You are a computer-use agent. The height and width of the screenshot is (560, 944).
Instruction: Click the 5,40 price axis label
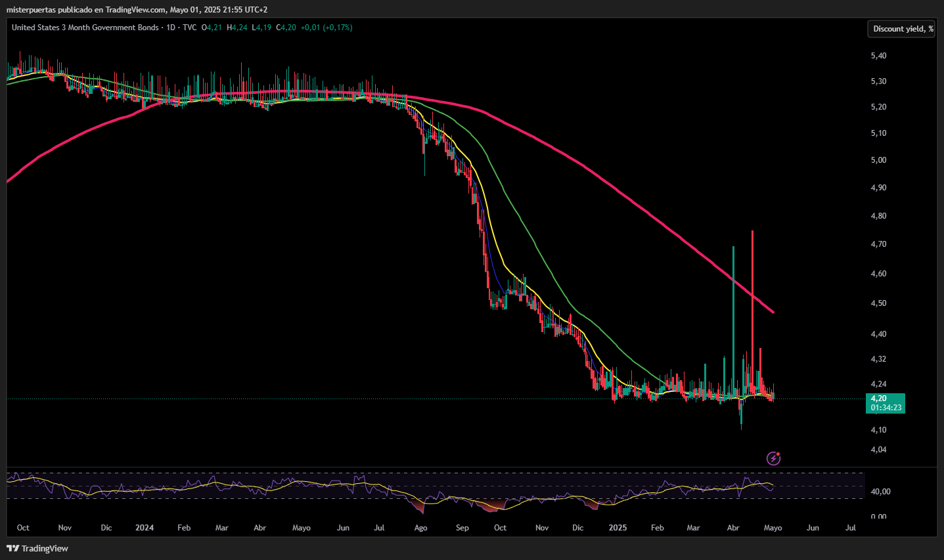pyautogui.click(x=878, y=56)
